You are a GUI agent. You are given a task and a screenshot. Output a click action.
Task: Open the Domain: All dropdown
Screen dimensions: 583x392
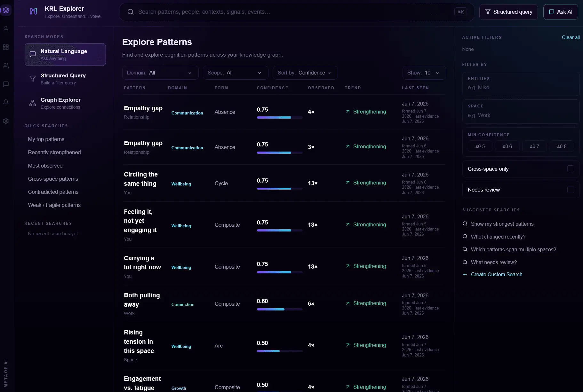pyautogui.click(x=160, y=73)
